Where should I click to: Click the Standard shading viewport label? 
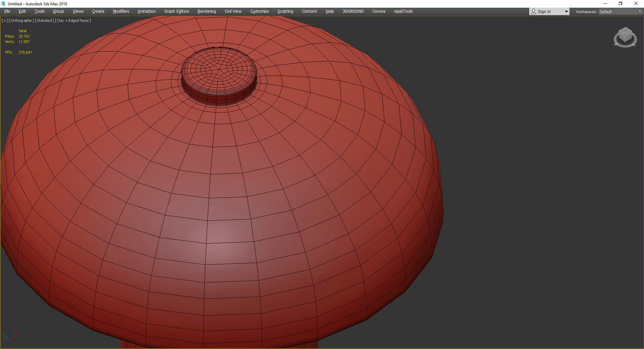click(44, 20)
